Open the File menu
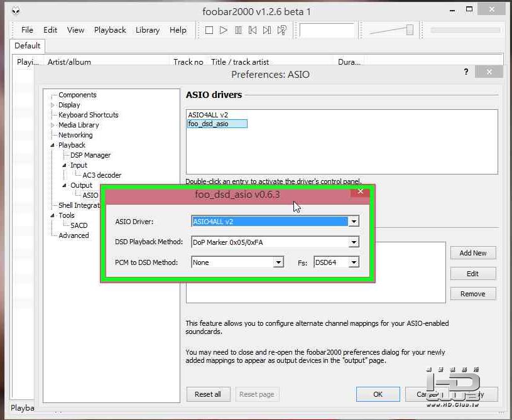 pos(27,30)
